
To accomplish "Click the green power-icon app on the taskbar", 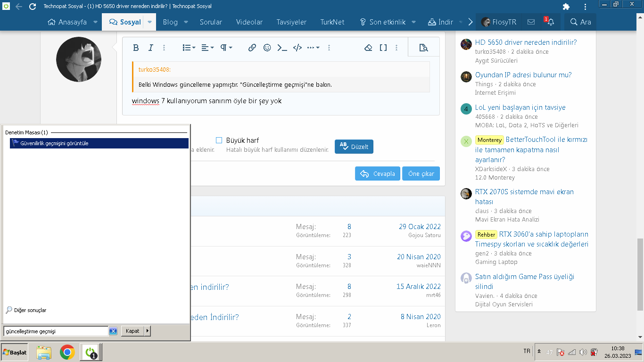I will [90, 352].
